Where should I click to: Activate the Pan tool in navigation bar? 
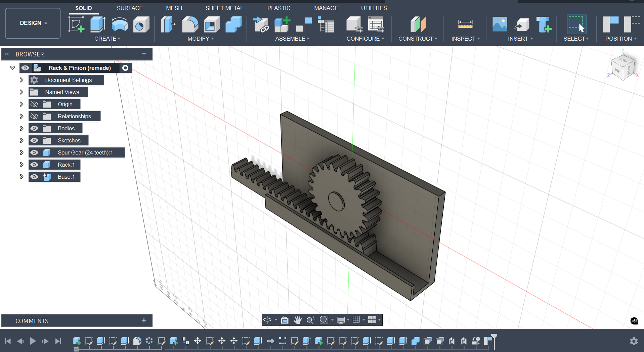pyautogui.click(x=298, y=320)
